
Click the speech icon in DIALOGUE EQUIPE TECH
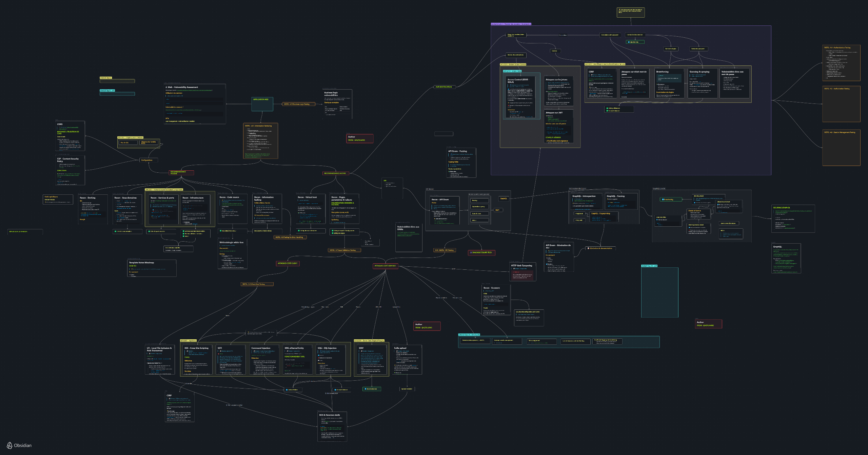click(471, 252)
